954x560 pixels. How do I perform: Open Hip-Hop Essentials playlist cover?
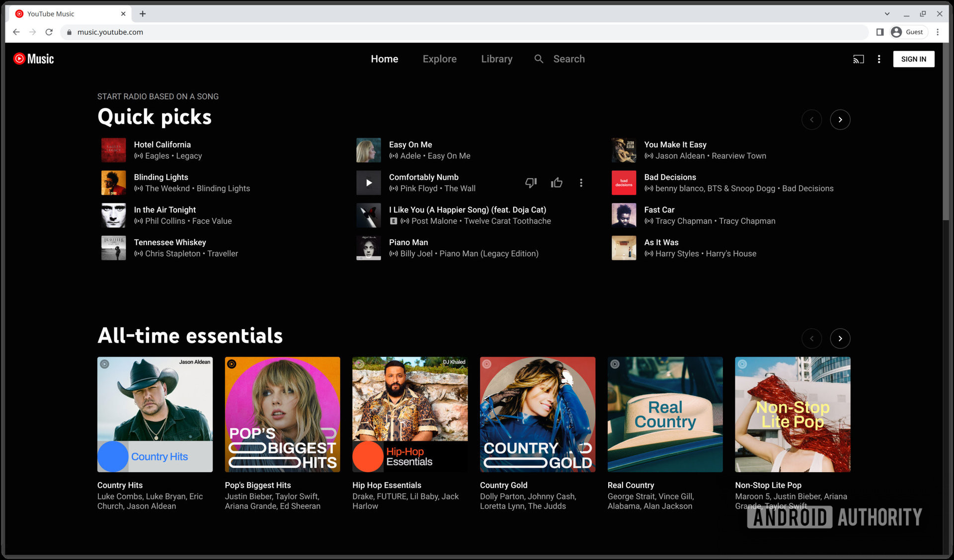(410, 415)
